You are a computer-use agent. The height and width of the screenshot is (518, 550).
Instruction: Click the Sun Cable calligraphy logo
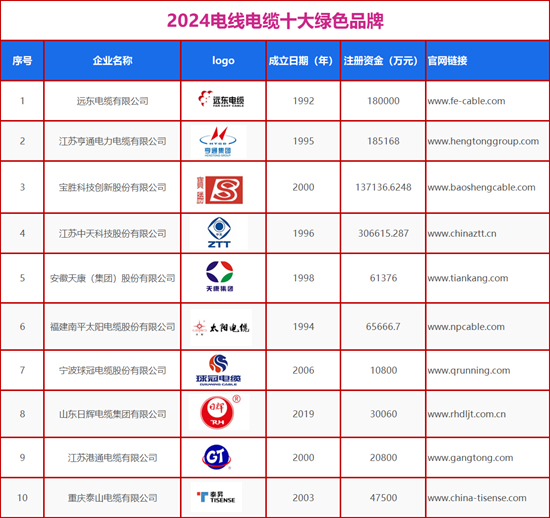coord(221,328)
